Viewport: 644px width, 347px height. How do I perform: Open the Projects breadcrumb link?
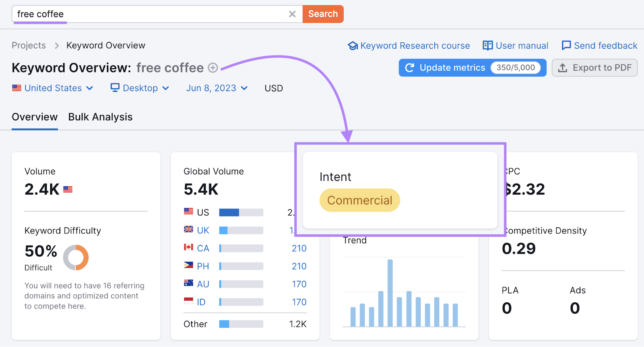click(x=29, y=45)
